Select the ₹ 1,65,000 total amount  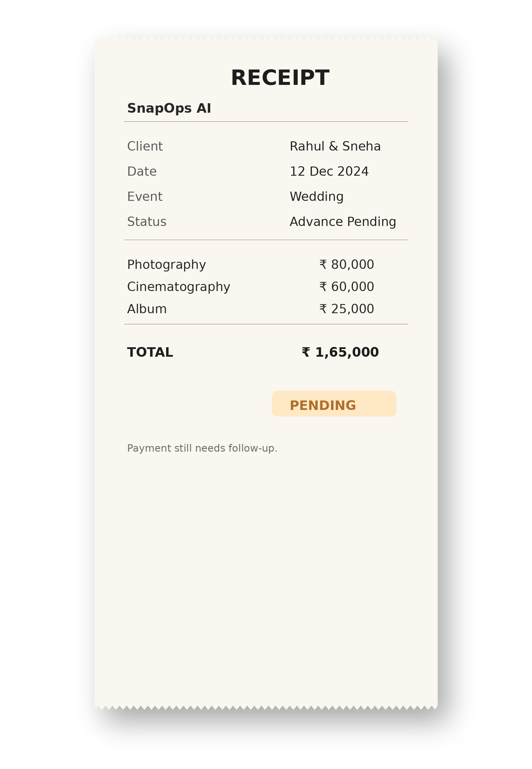coord(340,353)
